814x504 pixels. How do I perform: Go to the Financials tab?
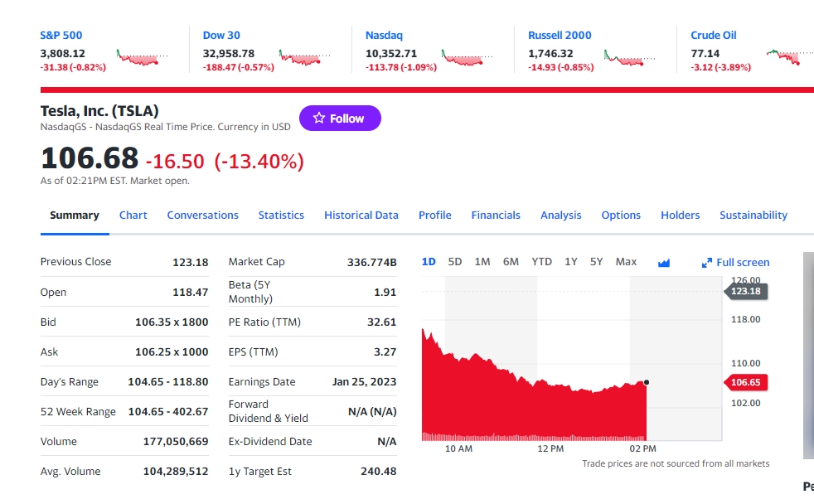(x=496, y=216)
